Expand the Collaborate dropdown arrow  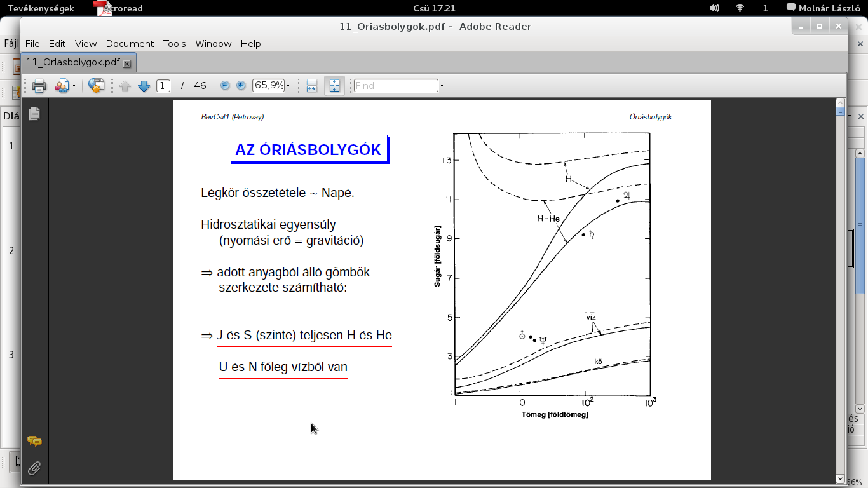[x=74, y=86]
